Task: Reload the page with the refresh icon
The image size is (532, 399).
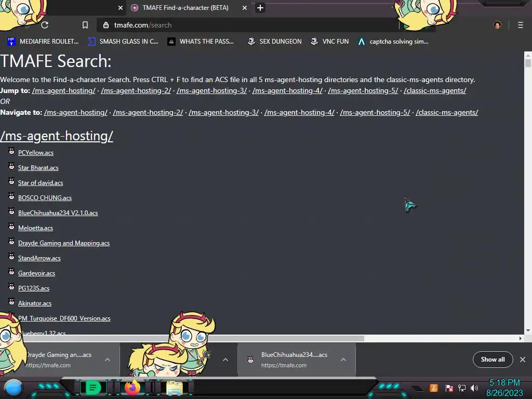Action: (45, 25)
